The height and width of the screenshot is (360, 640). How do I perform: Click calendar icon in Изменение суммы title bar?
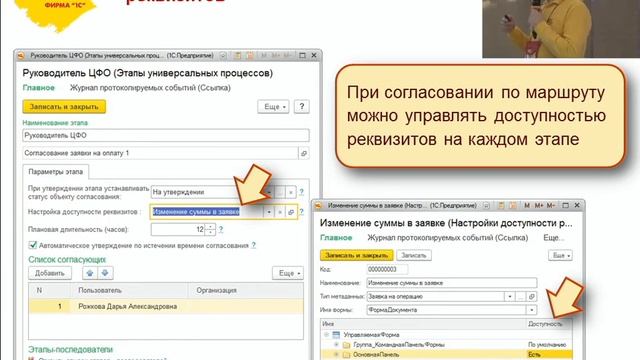click(x=513, y=205)
